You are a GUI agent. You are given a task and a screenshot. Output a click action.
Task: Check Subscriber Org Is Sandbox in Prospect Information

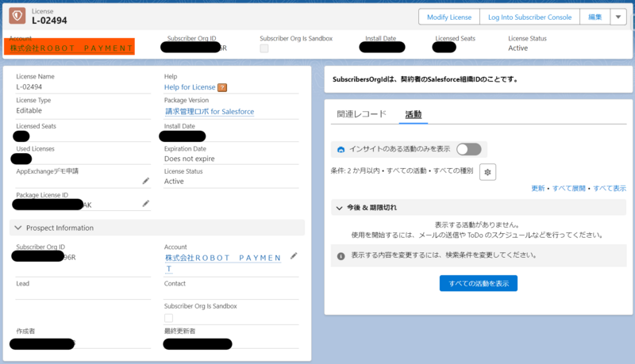tap(168, 318)
